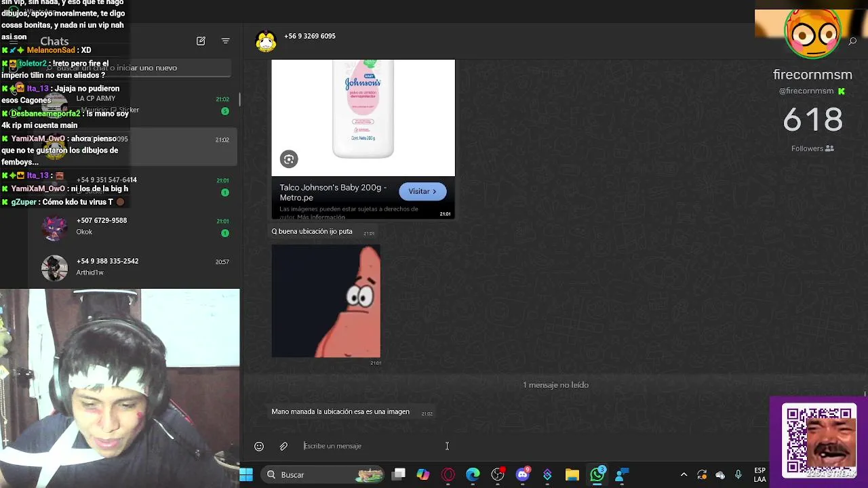Image resolution: width=868 pixels, height=488 pixels.
Task: Click the purple diamond app on taskbar
Action: click(547, 474)
